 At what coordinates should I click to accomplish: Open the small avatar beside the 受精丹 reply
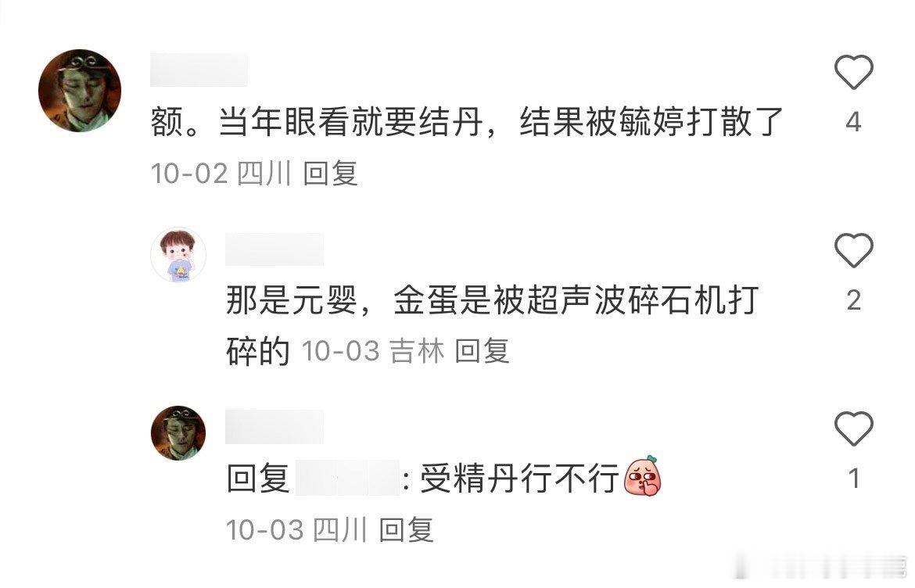click(x=178, y=433)
